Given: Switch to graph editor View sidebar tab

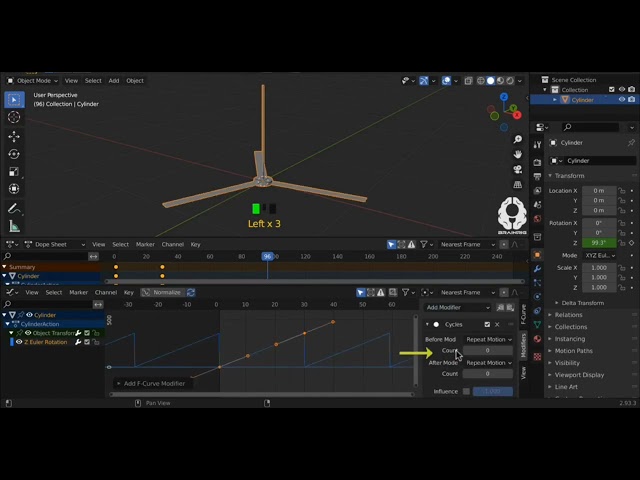Looking at the screenshot, I should click(523, 373).
